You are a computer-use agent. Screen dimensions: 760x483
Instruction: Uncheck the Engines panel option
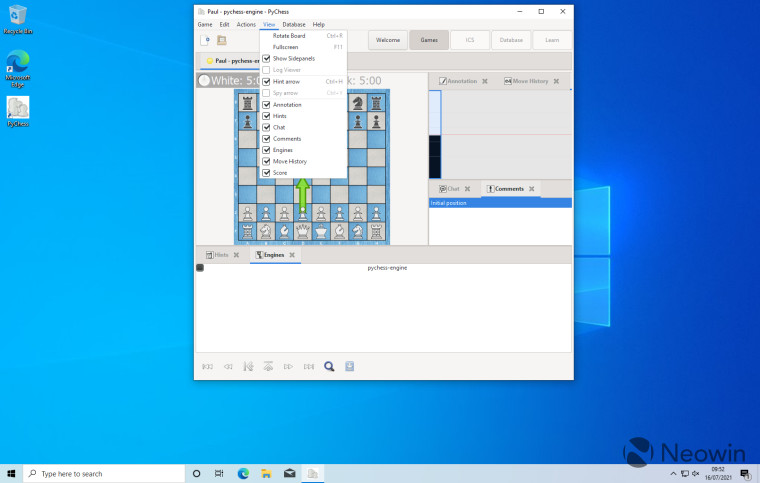(x=266, y=150)
